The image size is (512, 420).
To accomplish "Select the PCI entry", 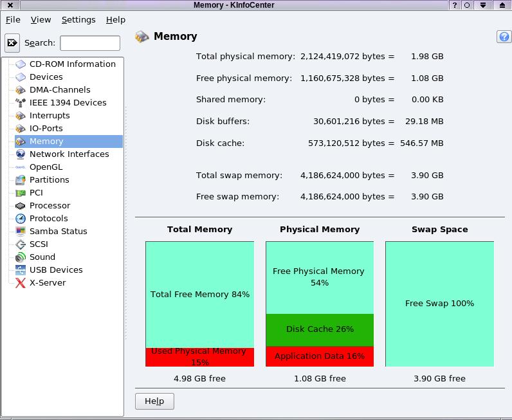I will (36, 193).
